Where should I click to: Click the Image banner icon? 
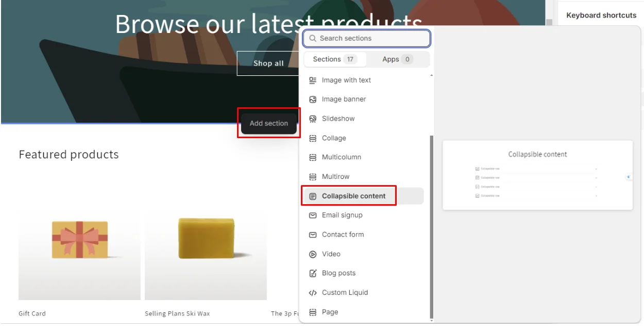pyautogui.click(x=313, y=100)
